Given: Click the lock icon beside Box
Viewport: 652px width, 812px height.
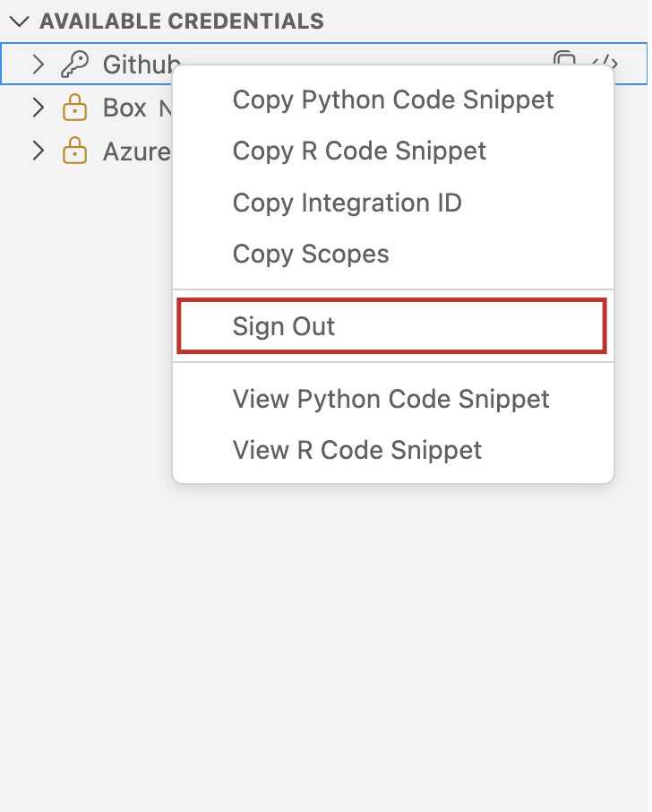Looking at the screenshot, I should [73, 108].
